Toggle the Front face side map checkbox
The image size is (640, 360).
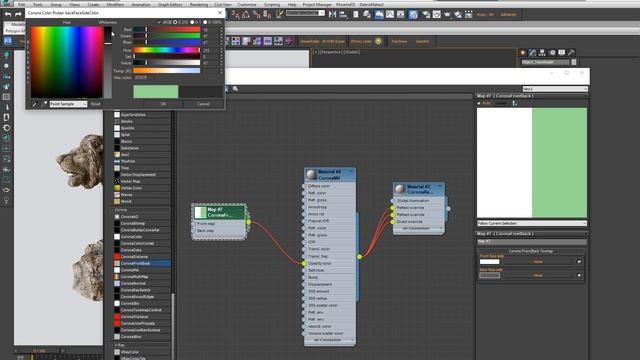579,262
